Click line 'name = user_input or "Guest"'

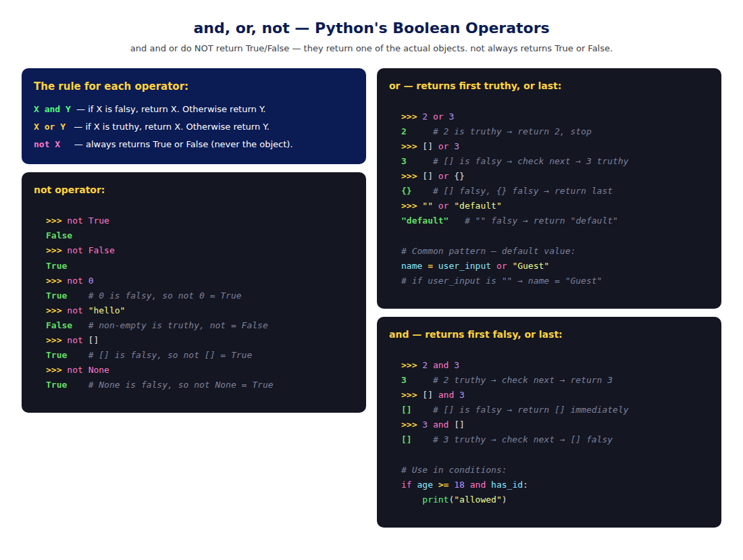475,266
